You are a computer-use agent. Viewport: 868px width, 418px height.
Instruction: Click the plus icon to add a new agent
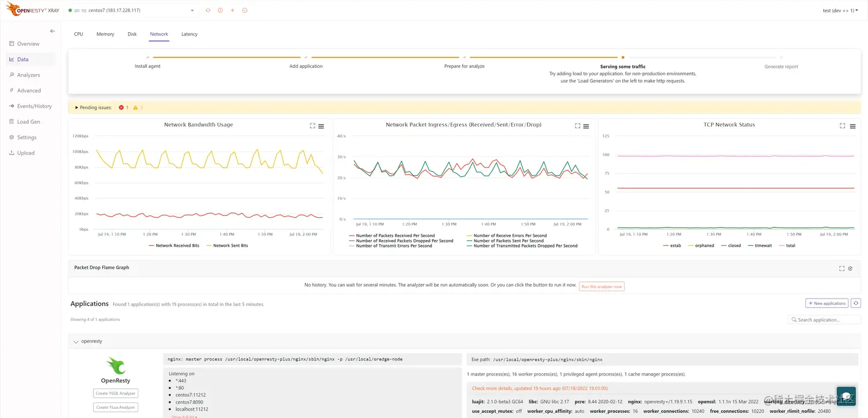coord(232,10)
